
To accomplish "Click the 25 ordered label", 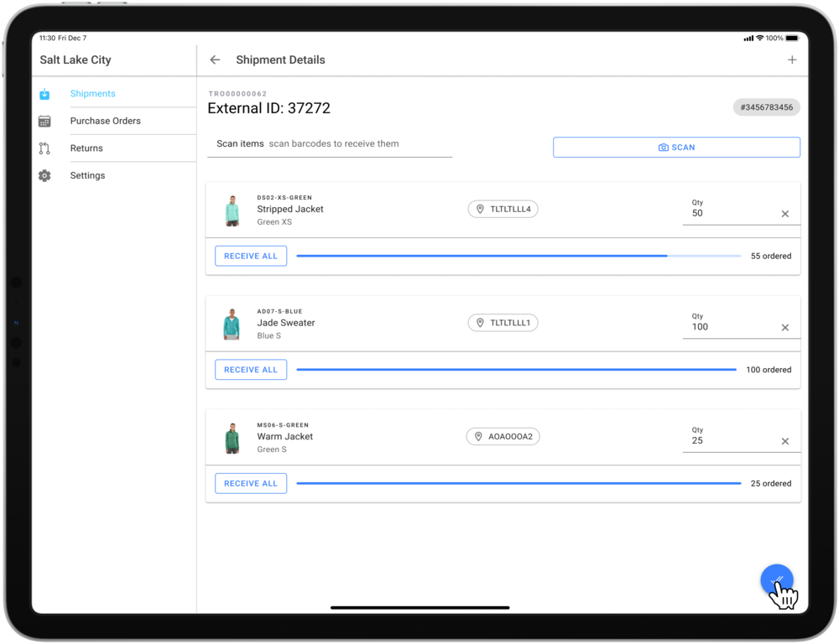I will click(770, 484).
